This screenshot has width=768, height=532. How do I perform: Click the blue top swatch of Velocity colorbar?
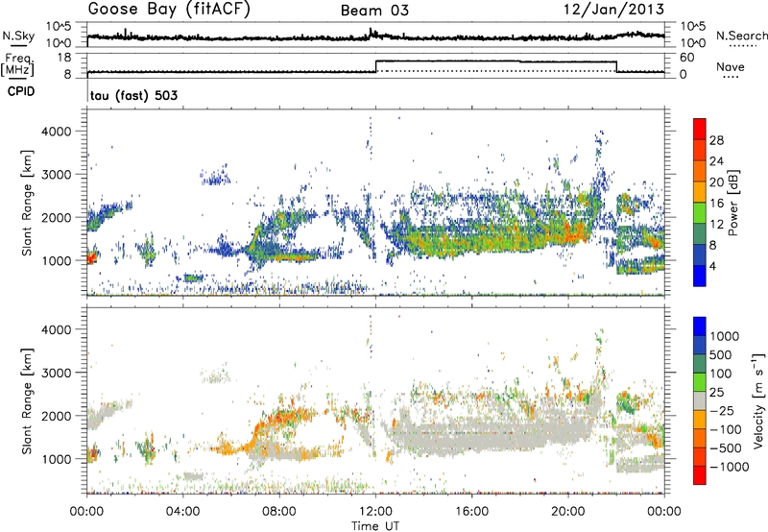[x=700, y=326]
